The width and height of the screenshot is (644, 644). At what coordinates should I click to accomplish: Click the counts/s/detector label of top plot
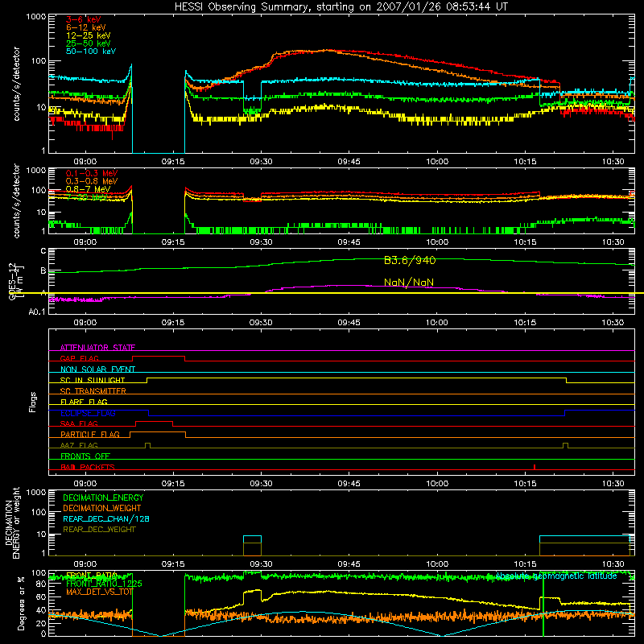click(x=16, y=84)
